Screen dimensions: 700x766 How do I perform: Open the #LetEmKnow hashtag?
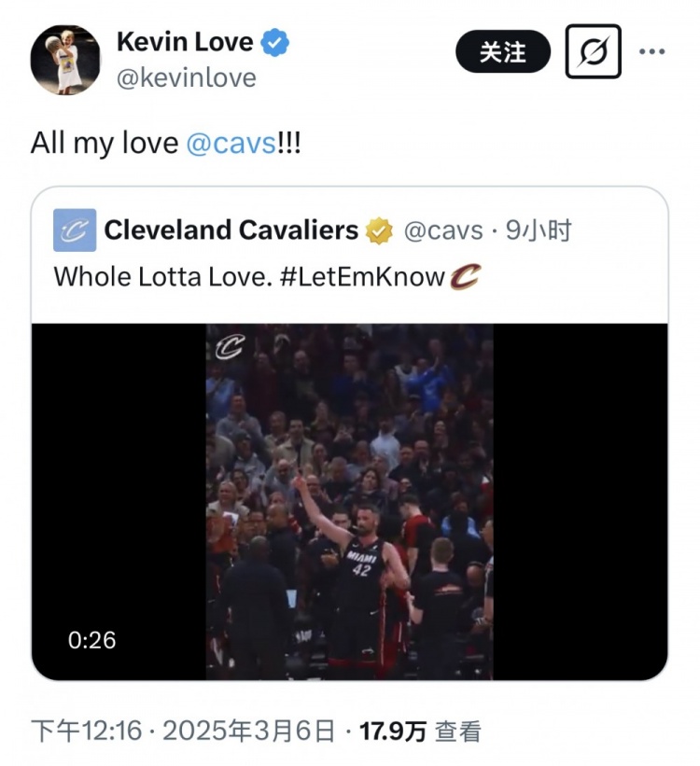[x=362, y=277]
